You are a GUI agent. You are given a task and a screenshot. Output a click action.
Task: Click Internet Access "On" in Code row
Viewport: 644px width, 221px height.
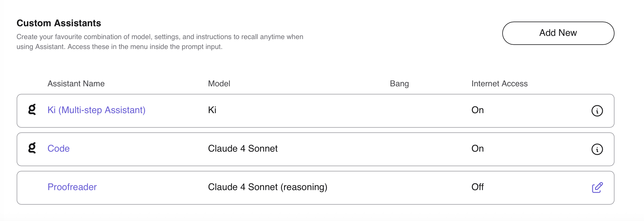pos(477,148)
